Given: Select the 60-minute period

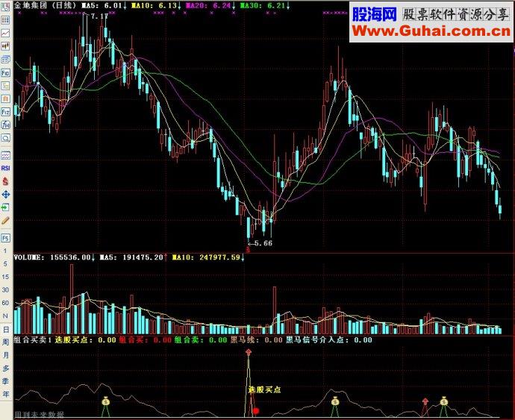Looking at the screenshot, I should [x=5, y=303].
